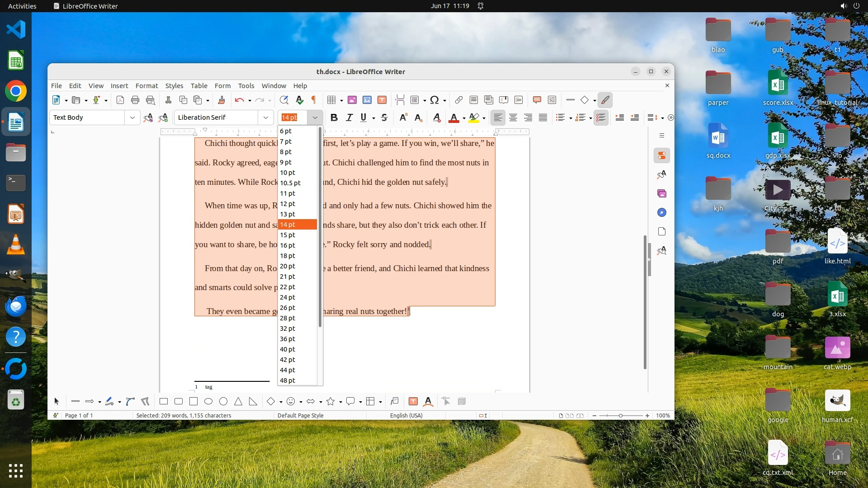Select 10.5 pt in font size list
Image resolution: width=868 pixels, height=488 pixels.
[290, 183]
